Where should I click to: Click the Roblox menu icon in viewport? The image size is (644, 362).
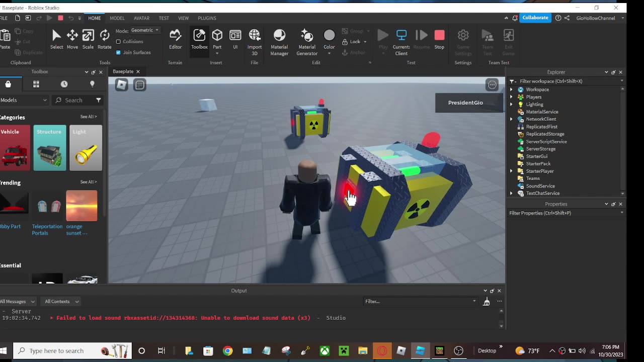pos(121,85)
